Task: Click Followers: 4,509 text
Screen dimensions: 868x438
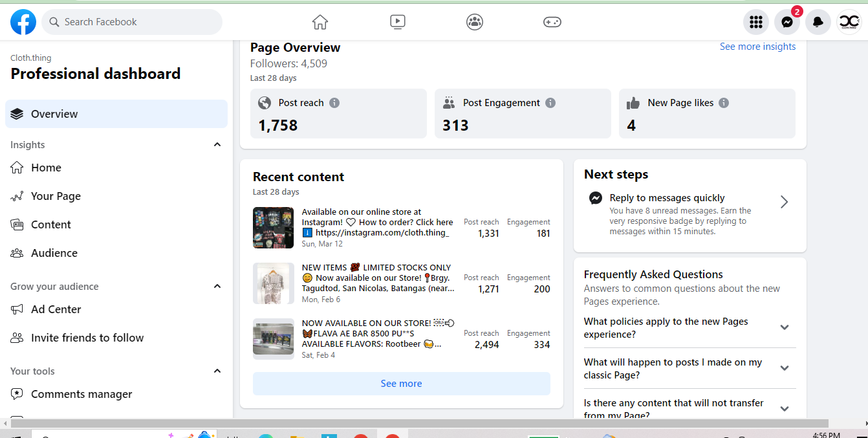Action: coord(289,63)
